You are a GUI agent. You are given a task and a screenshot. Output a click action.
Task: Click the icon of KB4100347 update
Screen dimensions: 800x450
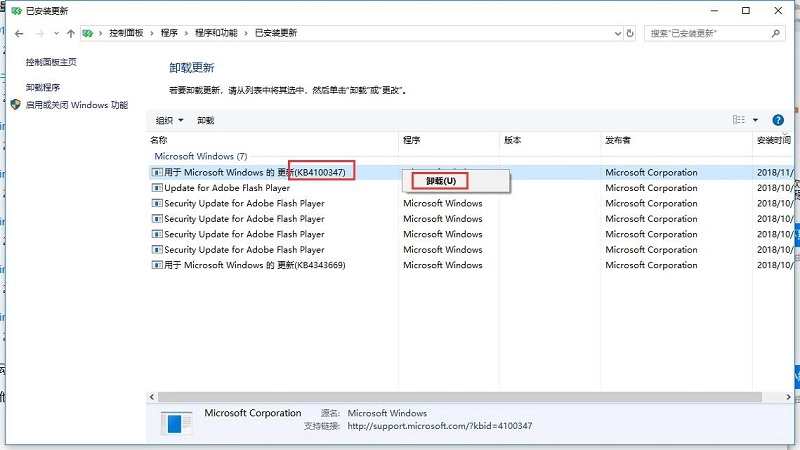tap(157, 172)
